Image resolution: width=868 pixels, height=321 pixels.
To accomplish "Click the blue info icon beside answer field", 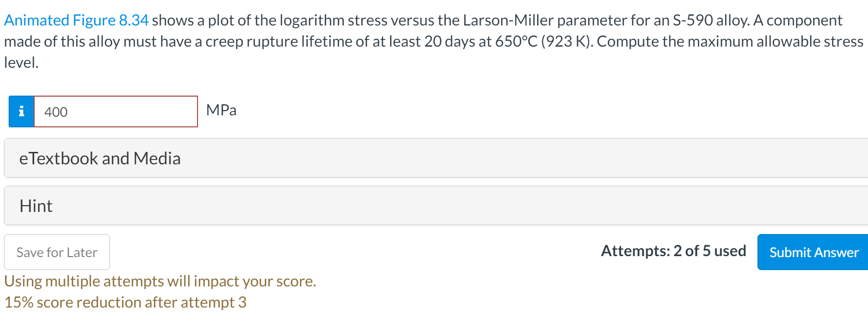I will (x=21, y=111).
